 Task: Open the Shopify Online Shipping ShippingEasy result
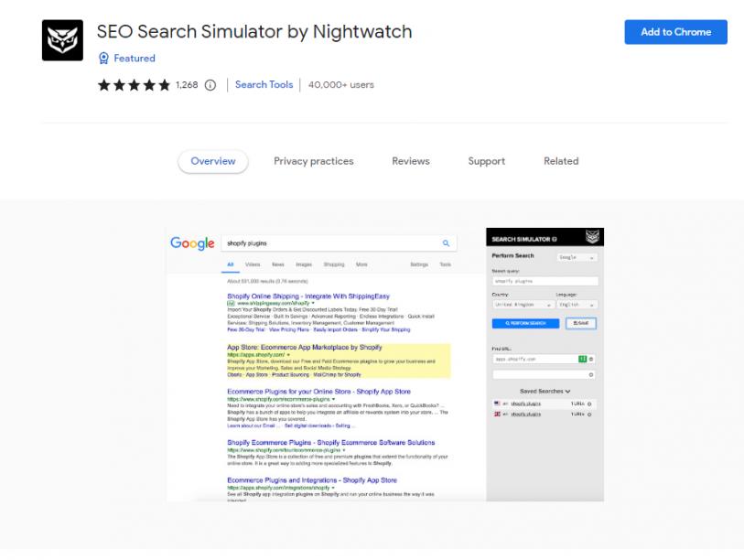[x=308, y=296]
